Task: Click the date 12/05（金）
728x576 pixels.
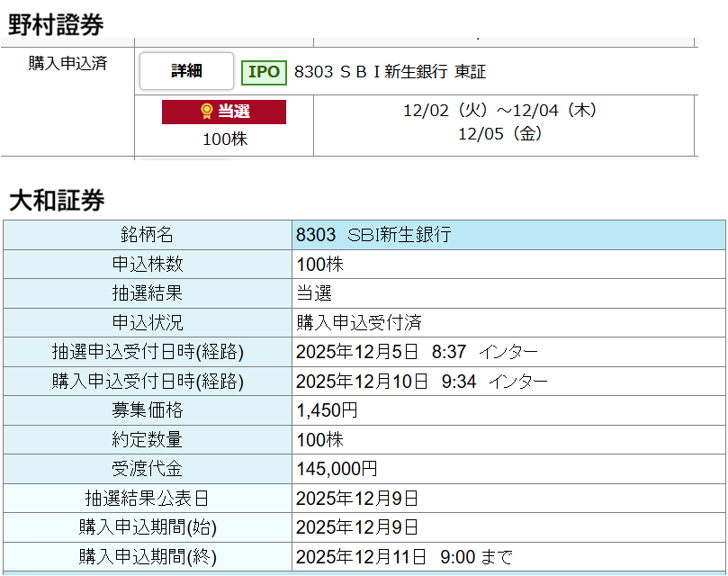Action: pos(500,134)
